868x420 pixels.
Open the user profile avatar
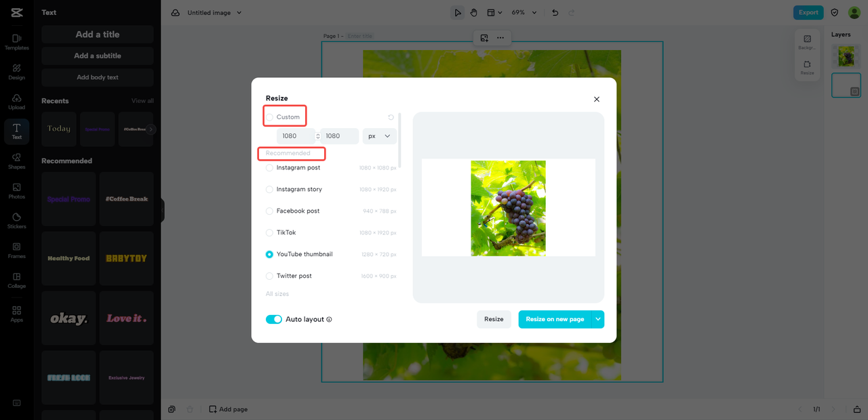[854, 12]
